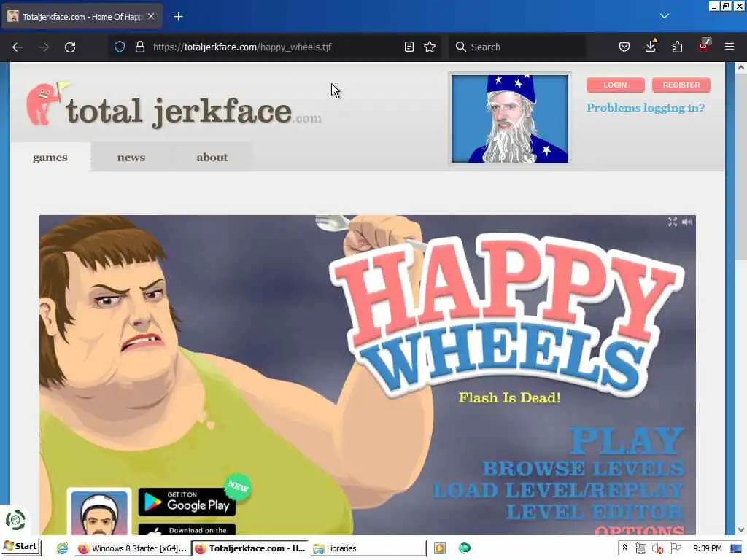Switch to Libraries taskbar window

coord(367,548)
